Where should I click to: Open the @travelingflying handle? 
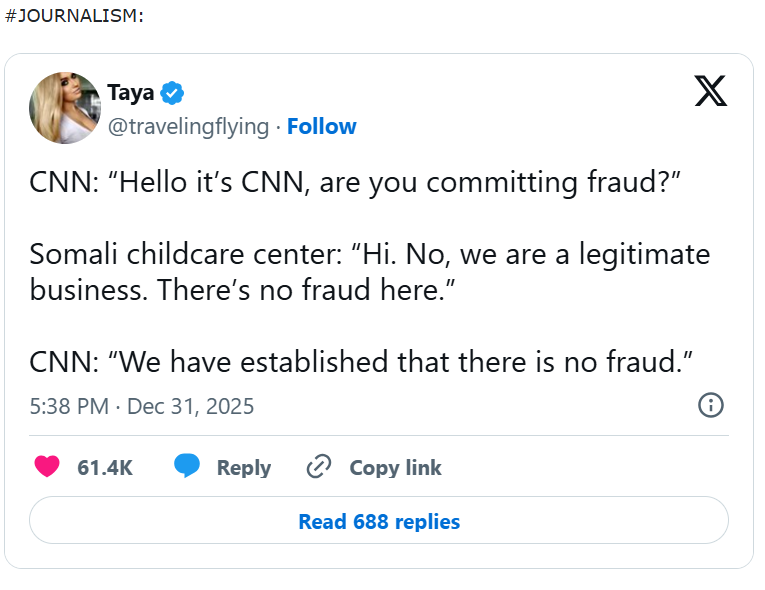[x=188, y=126]
